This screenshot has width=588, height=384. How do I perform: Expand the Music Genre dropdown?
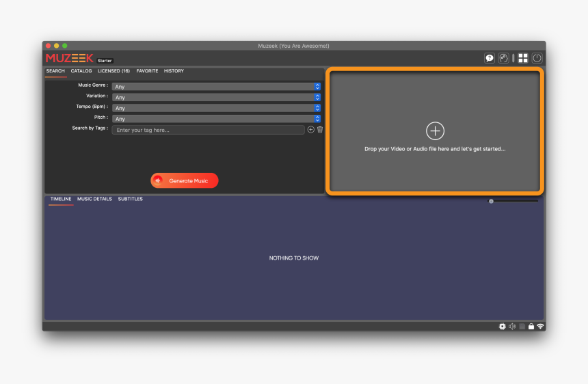216,87
